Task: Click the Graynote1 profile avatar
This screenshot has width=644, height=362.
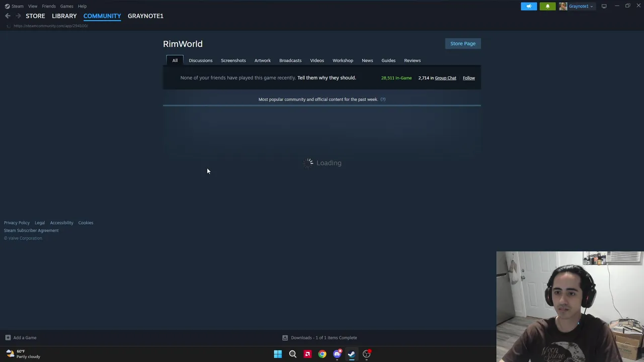Action: 563,6
